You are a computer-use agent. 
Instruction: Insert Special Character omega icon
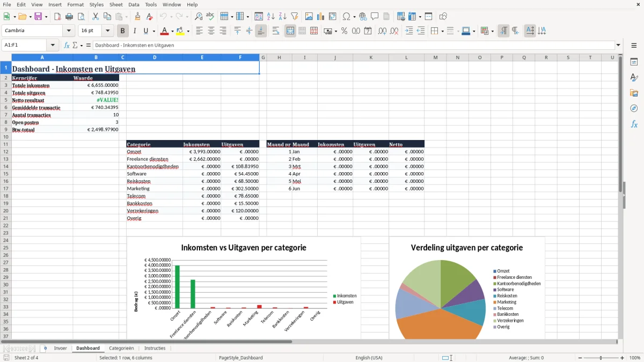[346, 17]
